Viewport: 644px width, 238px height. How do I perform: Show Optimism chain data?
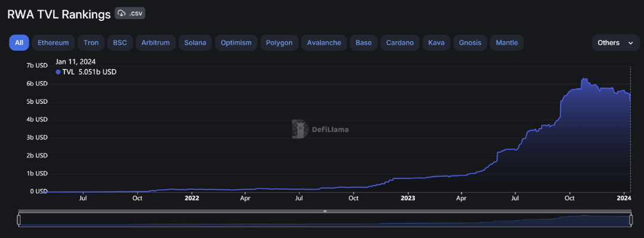[x=236, y=43]
